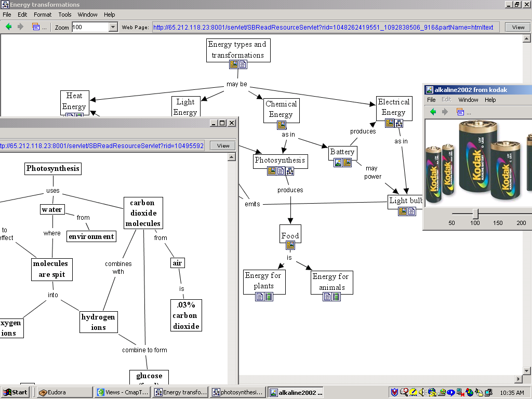
Task: Open the concept map icon under Electrical Energy
Action: [398, 124]
